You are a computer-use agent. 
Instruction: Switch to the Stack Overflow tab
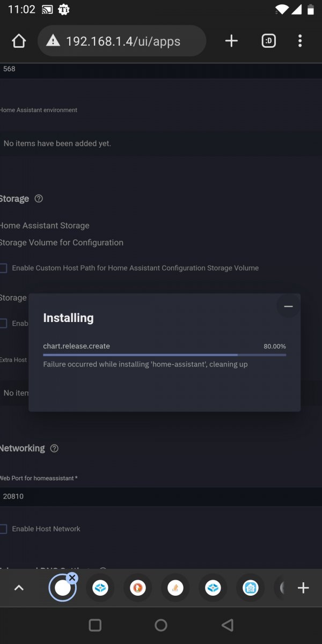click(x=175, y=588)
